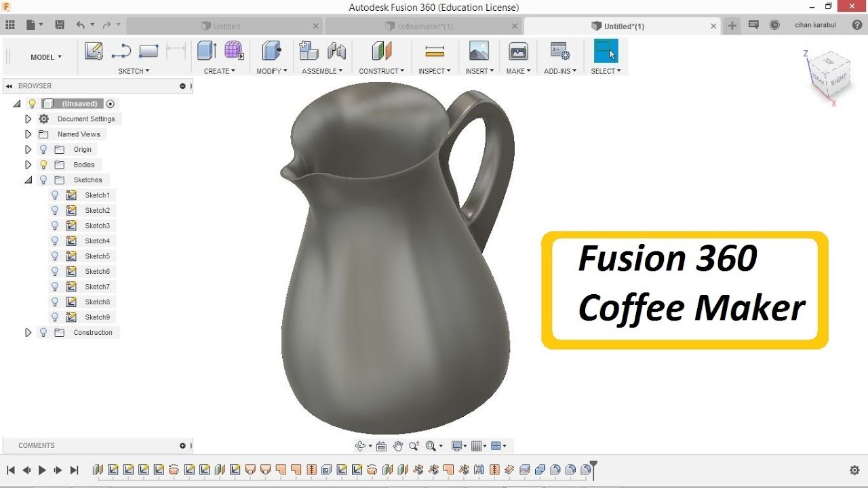The image size is (868, 488).
Task: Select Sketch4 in the browser
Action: (97, 241)
